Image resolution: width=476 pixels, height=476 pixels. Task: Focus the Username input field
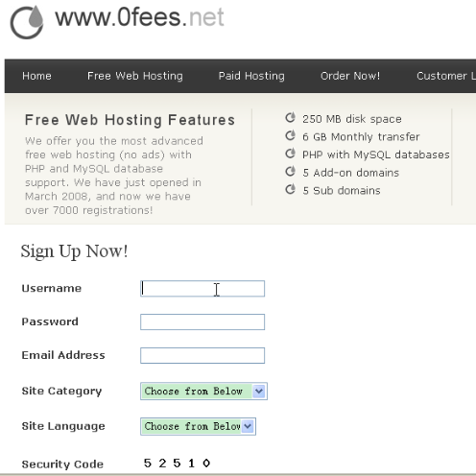[202, 289]
